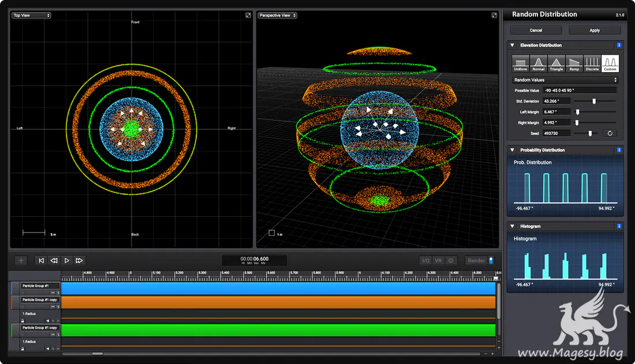The image size is (635, 364).
Task: Regenerate the seed with the refresh icon
Action: point(610,133)
